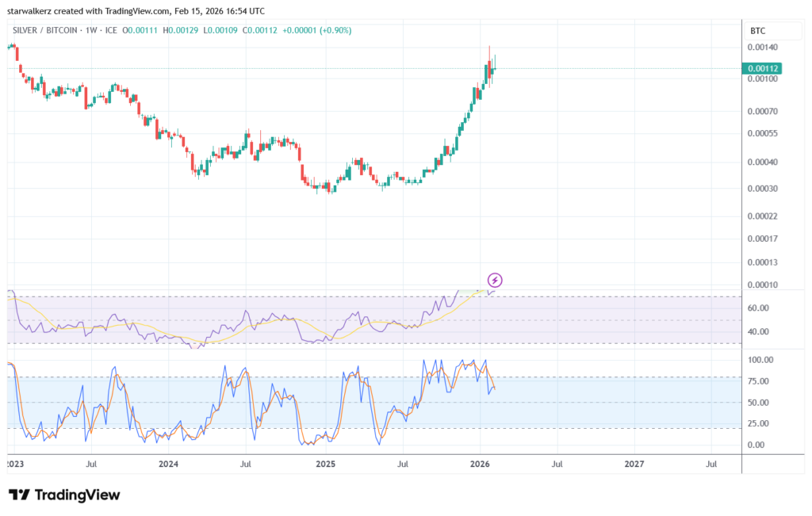Click the 2024 label on time axis

(x=168, y=462)
